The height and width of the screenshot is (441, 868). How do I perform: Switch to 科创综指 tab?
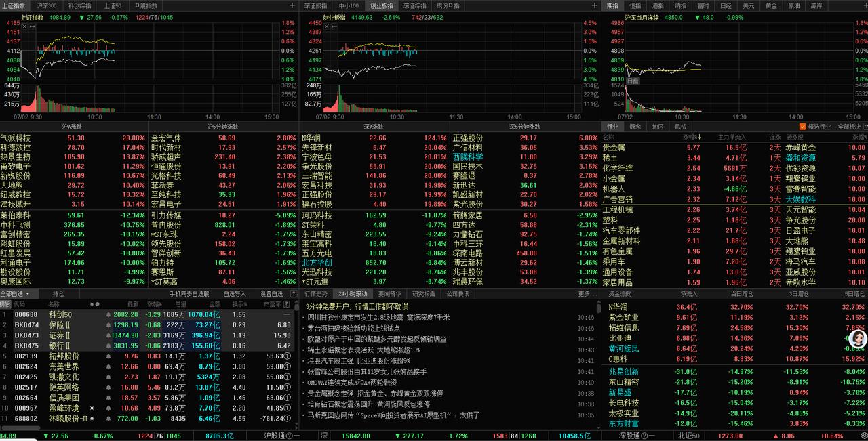pos(80,5)
